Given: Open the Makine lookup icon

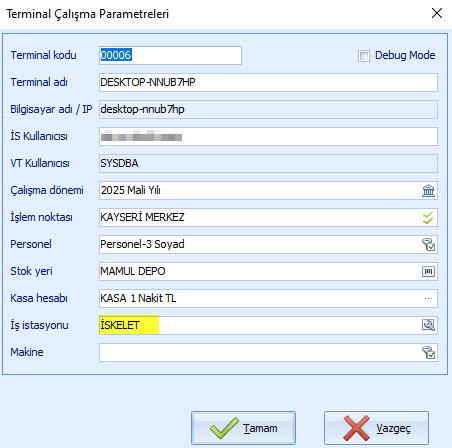Looking at the screenshot, I should point(428,353).
